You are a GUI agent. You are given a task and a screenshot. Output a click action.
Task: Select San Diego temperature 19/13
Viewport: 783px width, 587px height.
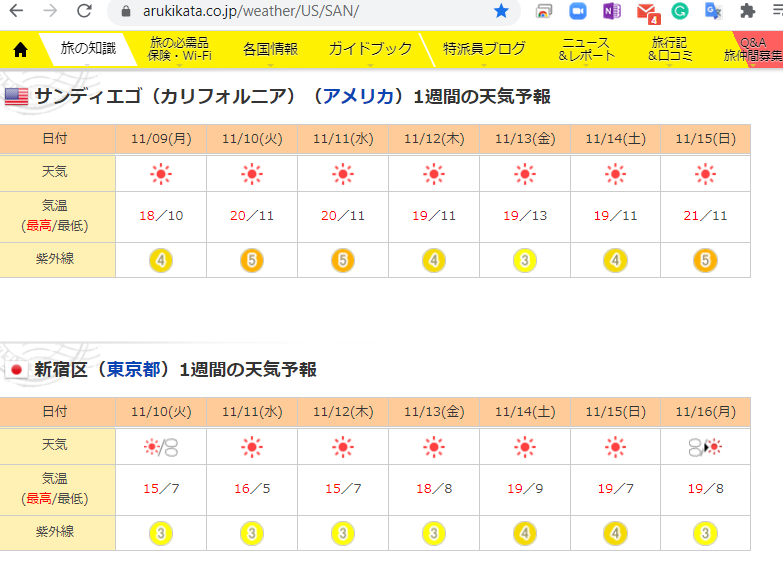coord(525,216)
